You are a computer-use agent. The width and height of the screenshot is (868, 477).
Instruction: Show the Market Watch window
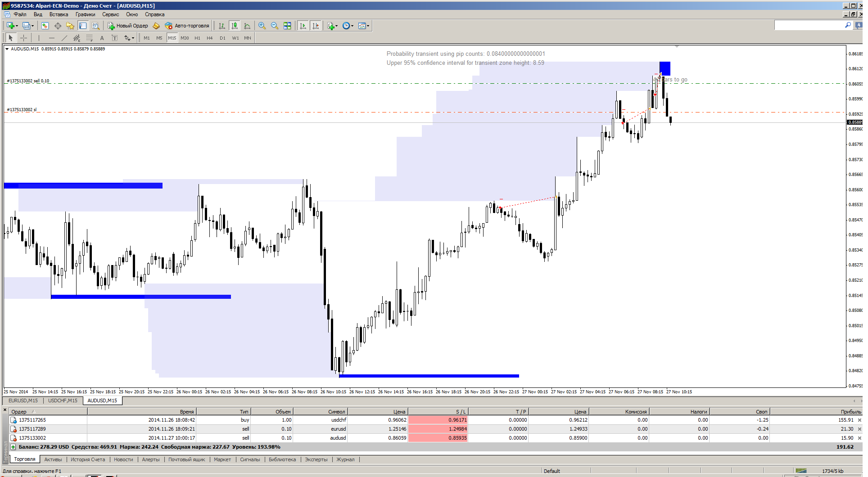[45, 26]
